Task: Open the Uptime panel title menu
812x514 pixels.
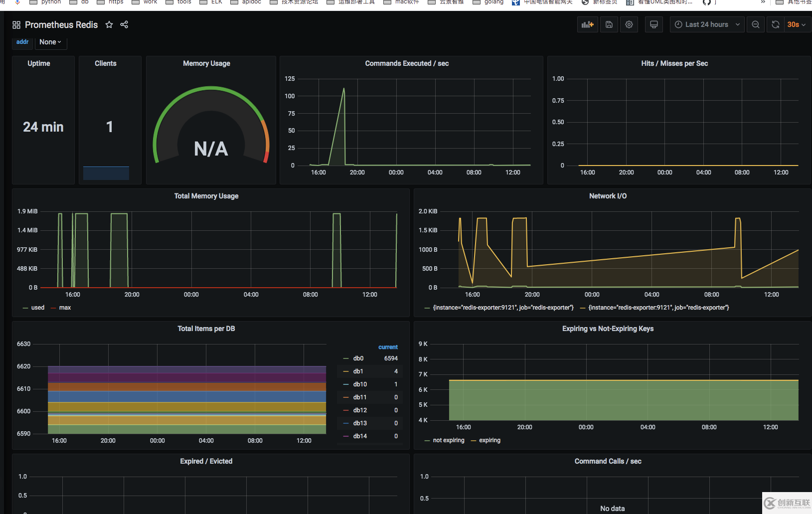Action: coord(39,63)
